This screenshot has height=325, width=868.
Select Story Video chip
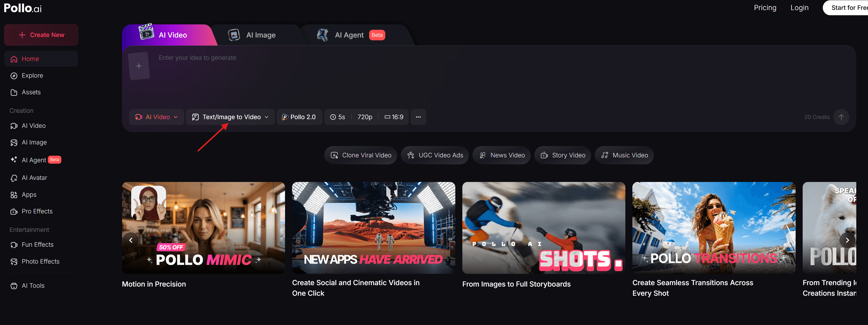(x=563, y=155)
